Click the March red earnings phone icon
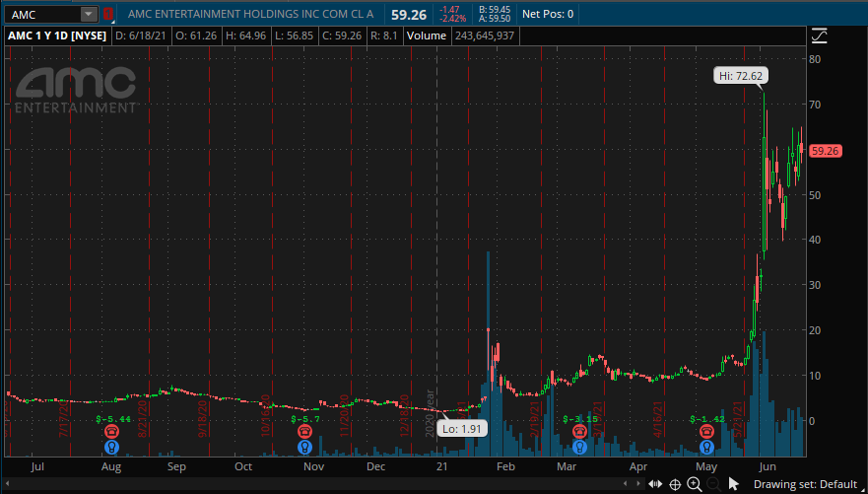The height and width of the screenshot is (494, 868). pos(579,431)
